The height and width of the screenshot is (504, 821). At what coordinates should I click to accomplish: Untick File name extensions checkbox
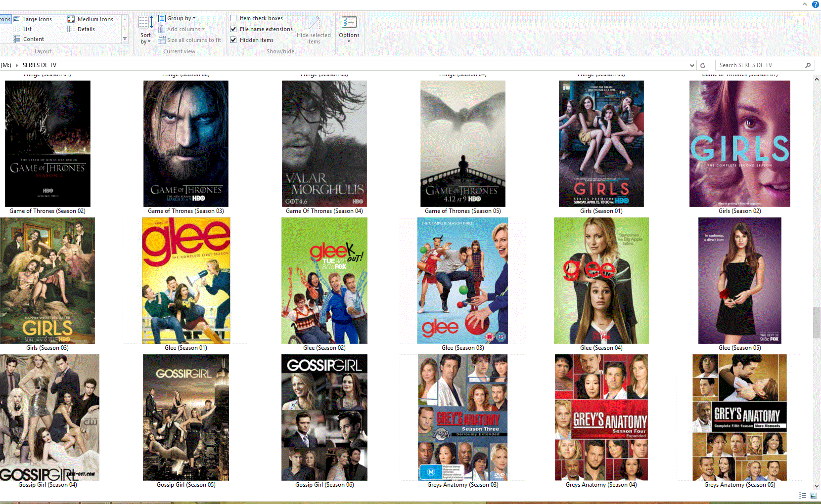(x=233, y=29)
